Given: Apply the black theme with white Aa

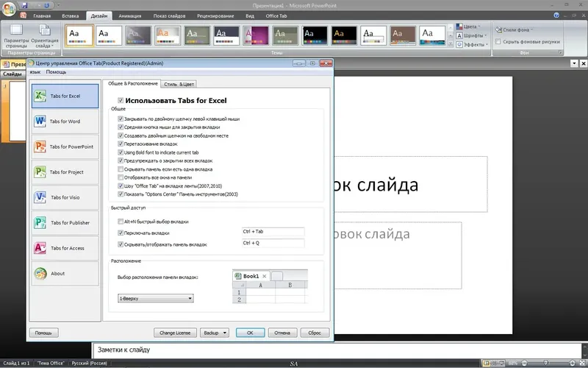Looking at the screenshot, I should (x=315, y=35).
